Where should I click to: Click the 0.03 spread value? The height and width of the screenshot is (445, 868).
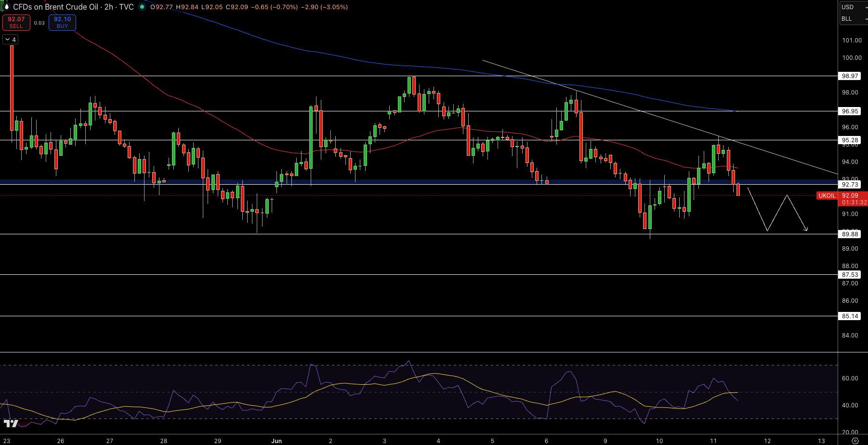tap(39, 23)
